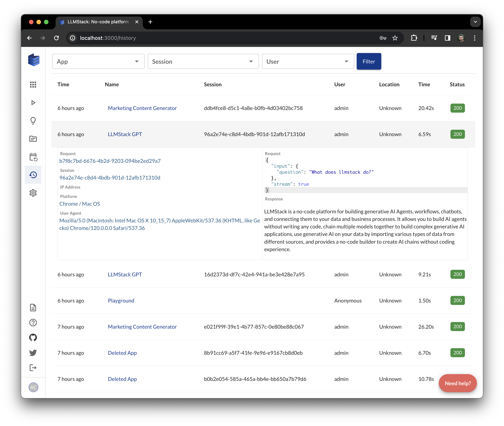504x426 pixels.
Task: Open the Playground app link
Action: point(121,301)
